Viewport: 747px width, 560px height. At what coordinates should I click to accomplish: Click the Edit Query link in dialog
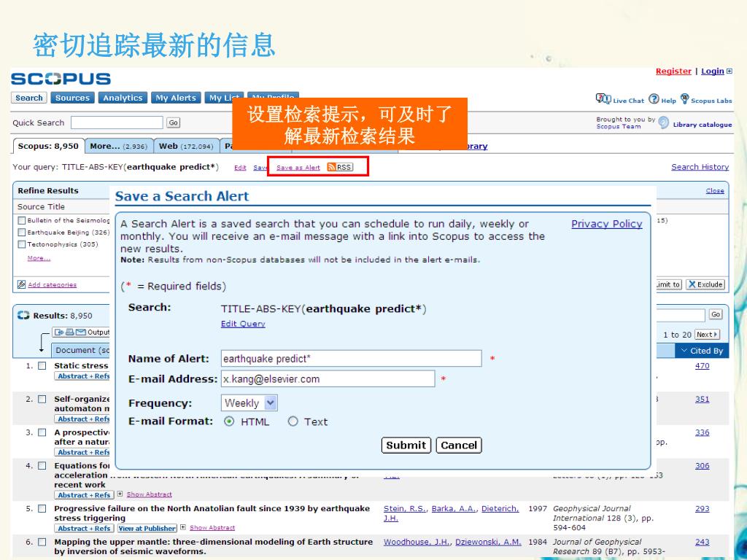[x=243, y=324]
